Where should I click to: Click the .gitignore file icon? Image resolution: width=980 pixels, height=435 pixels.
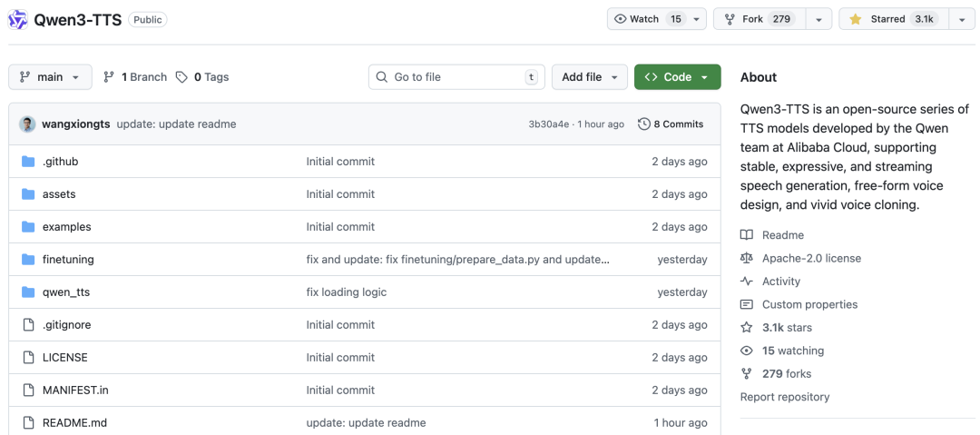[x=27, y=325]
